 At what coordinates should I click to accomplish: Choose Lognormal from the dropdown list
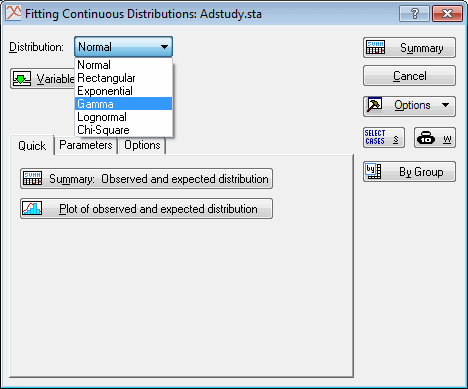(123, 117)
